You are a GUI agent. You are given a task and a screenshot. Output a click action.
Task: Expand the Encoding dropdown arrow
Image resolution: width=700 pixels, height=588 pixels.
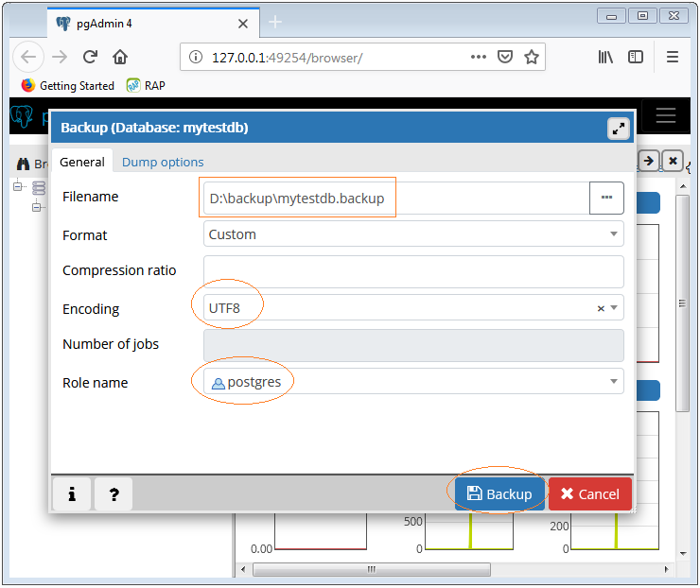point(614,308)
